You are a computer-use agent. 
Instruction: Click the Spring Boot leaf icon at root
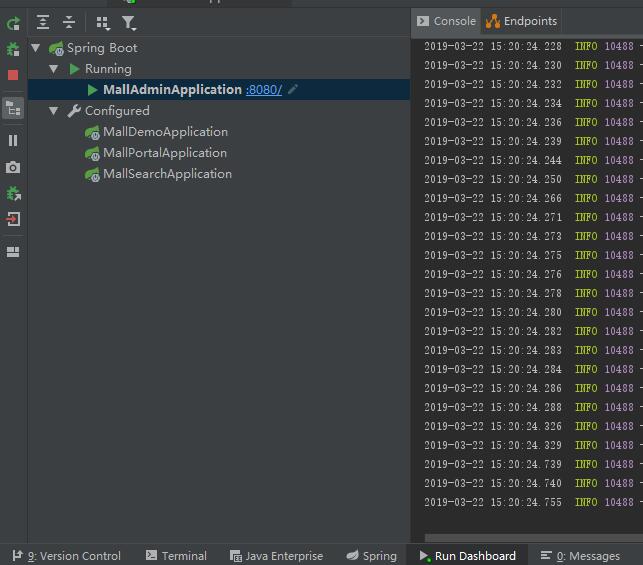tap(56, 48)
